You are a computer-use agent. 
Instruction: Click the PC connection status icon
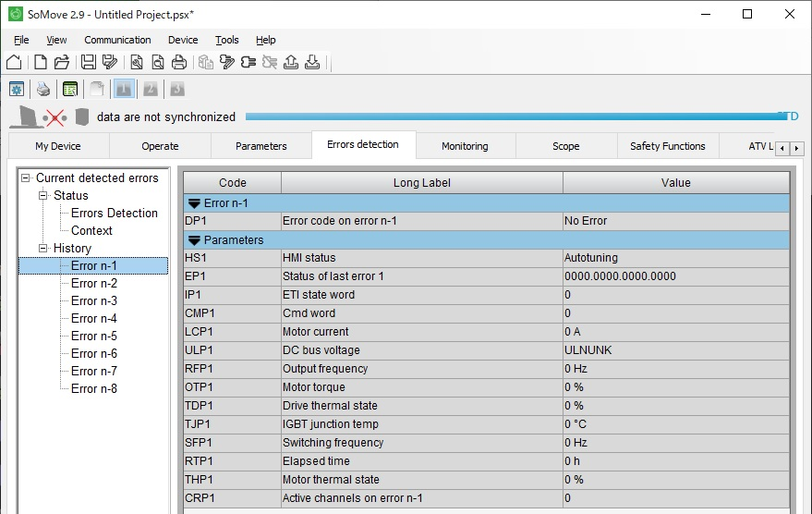[x=25, y=117]
